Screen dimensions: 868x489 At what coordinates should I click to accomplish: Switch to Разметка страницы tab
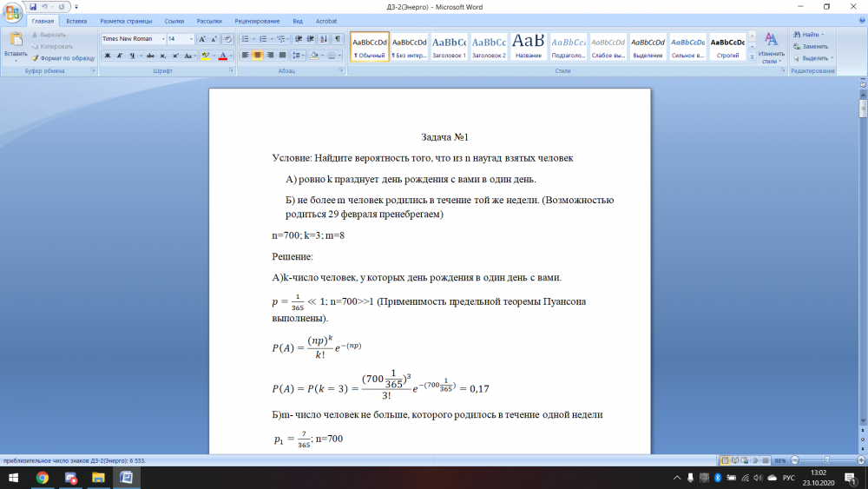click(126, 21)
